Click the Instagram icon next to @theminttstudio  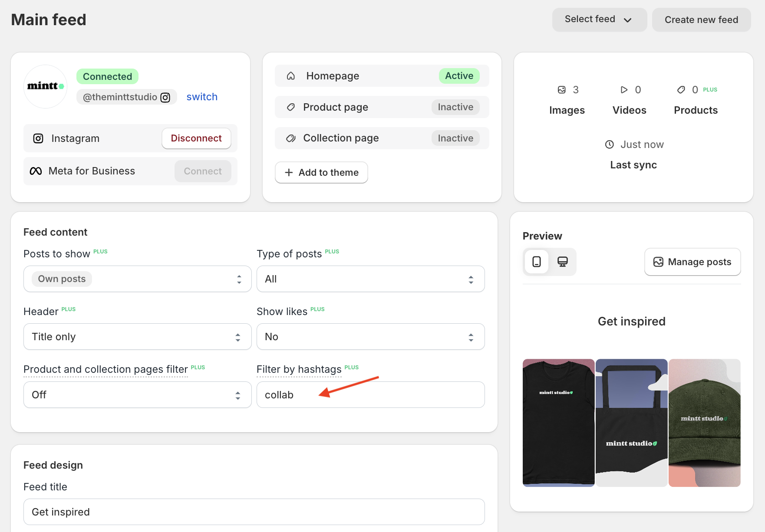[165, 97]
